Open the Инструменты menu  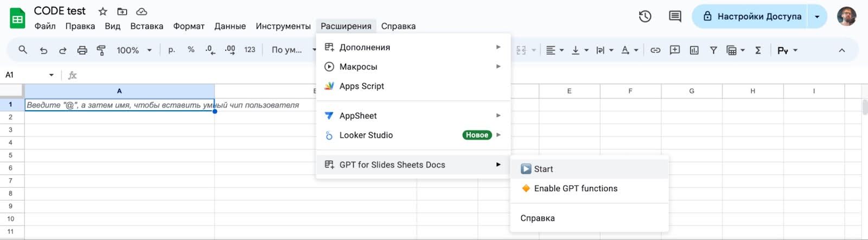click(x=283, y=26)
